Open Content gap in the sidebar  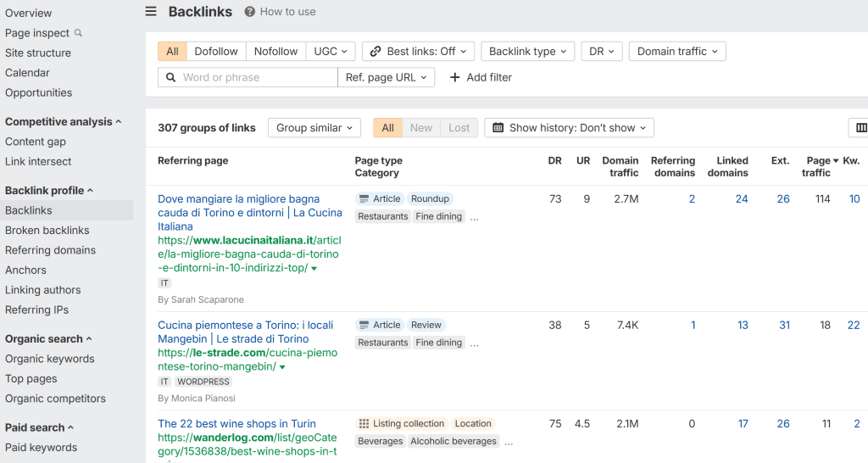pyautogui.click(x=36, y=142)
